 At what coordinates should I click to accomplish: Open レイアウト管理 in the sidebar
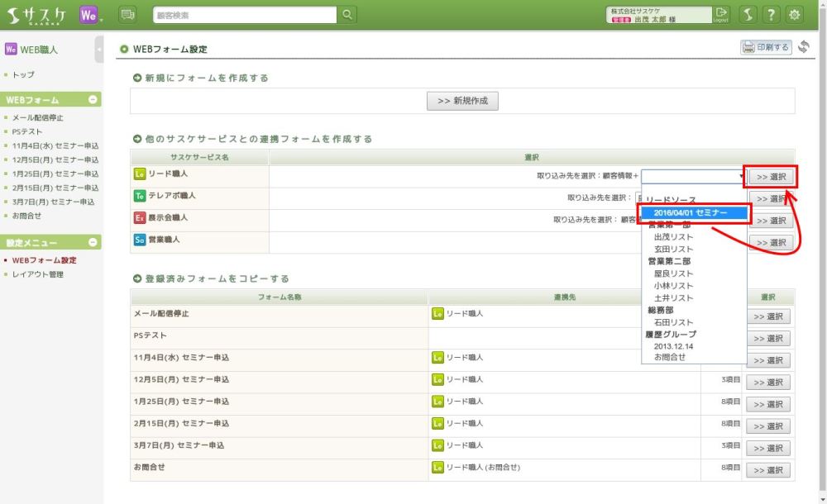38,274
